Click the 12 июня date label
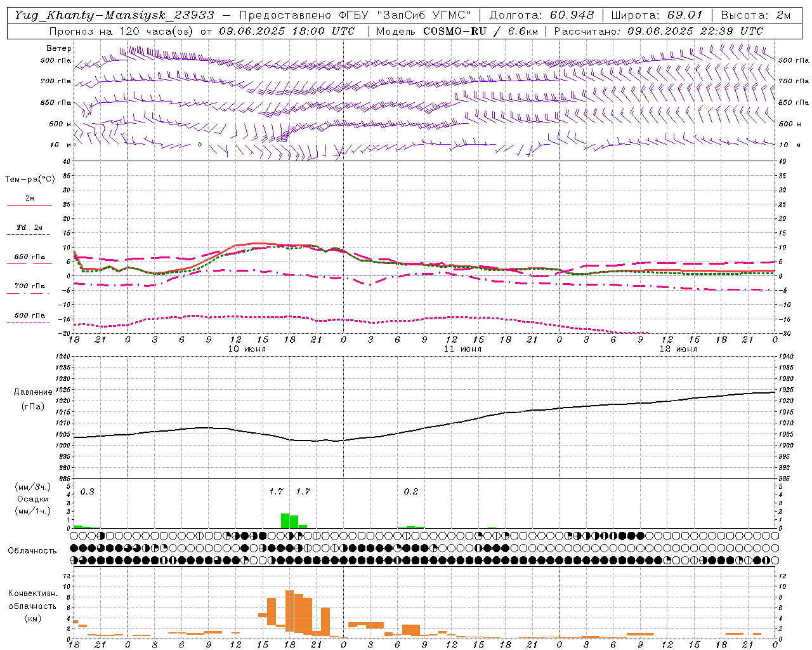Image resolution: width=812 pixels, height=650 pixels. (x=678, y=349)
